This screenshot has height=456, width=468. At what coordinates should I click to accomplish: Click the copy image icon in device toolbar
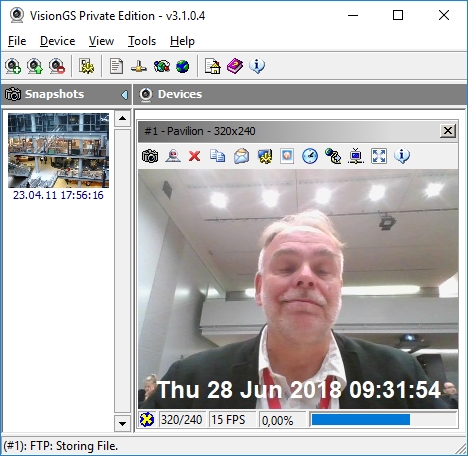point(218,156)
